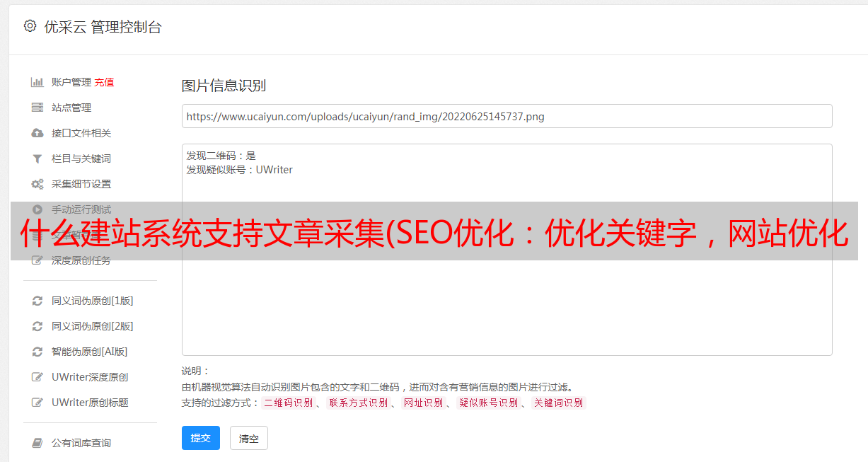This screenshot has height=462, width=868.
Task: Click the bar chart icon beside 账户管理
Action: point(37,82)
